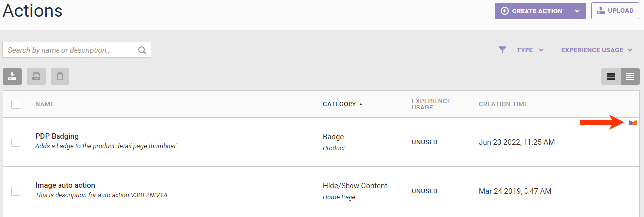644x217 pixels.
Task: Open the PDP Badging action
Action: click(x=57, y=136)
